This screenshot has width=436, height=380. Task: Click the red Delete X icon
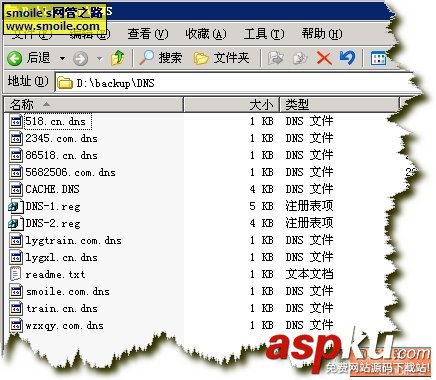click(324, 58)
